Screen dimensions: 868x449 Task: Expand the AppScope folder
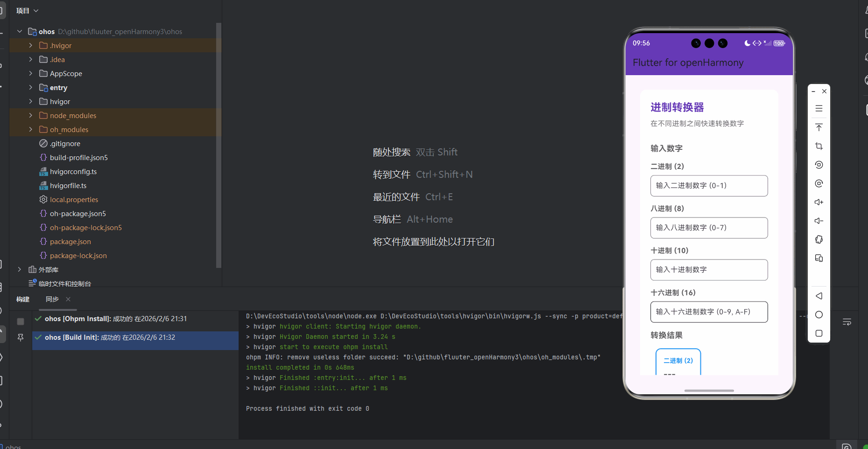click(x=31, y=73)
